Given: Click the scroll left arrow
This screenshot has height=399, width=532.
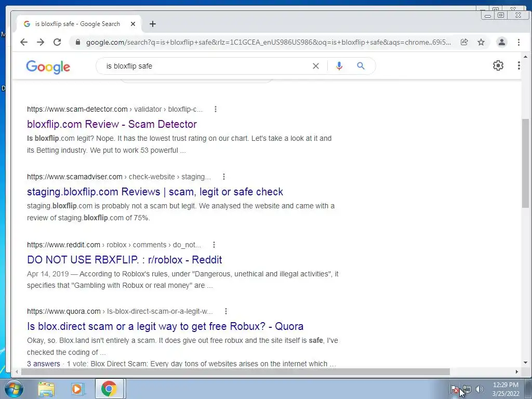Looking at the screenshot, I should click(x=17, y=372).
